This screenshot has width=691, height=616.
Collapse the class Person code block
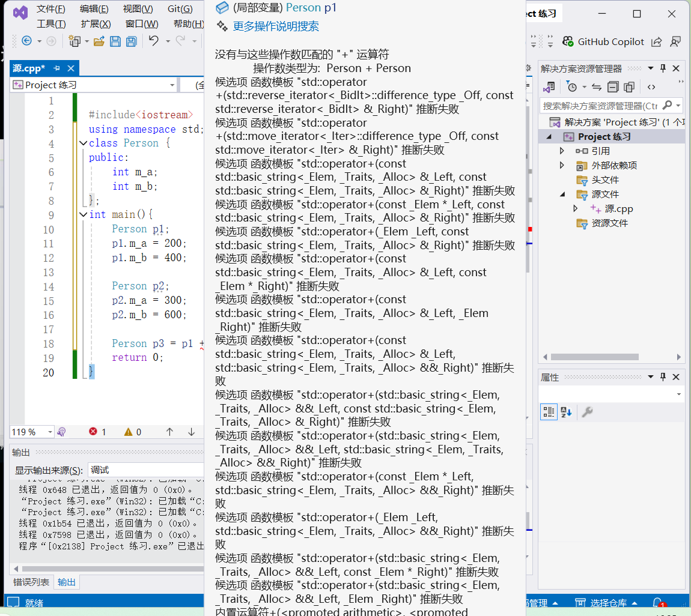click(83, 143)
